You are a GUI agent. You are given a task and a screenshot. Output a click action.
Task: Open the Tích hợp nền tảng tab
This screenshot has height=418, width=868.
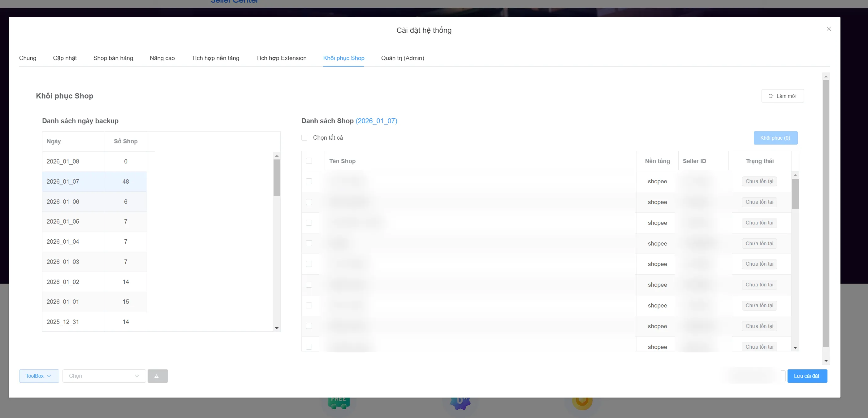[215, 58]
